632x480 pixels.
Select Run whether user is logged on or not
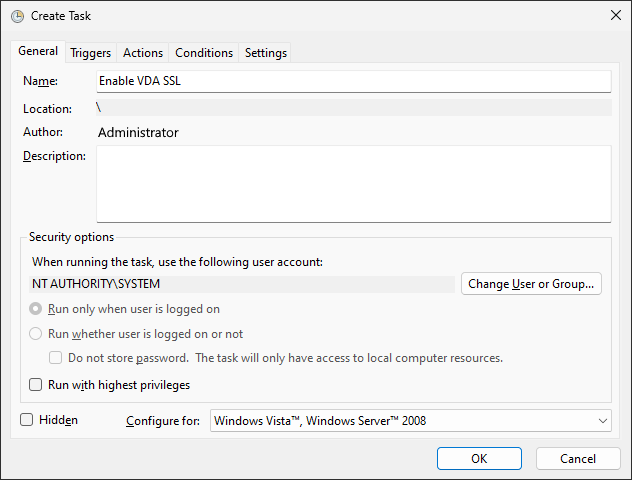(36, 334)
